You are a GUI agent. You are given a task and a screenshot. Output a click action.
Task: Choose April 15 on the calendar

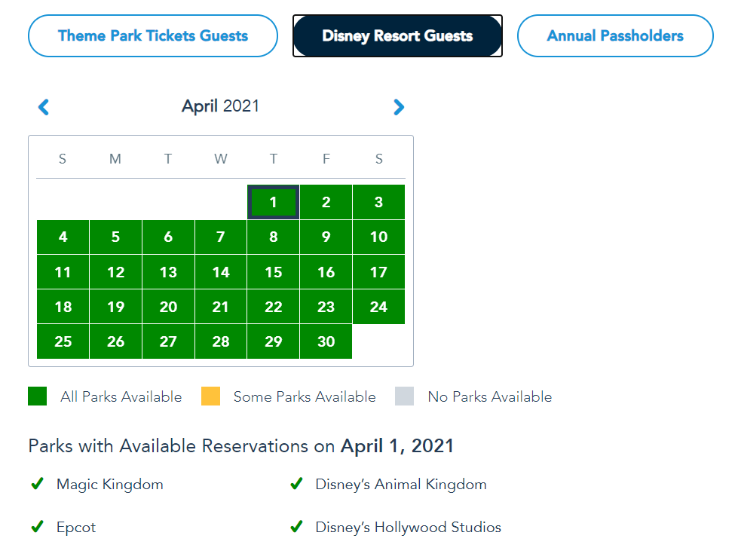click(274, 272)
